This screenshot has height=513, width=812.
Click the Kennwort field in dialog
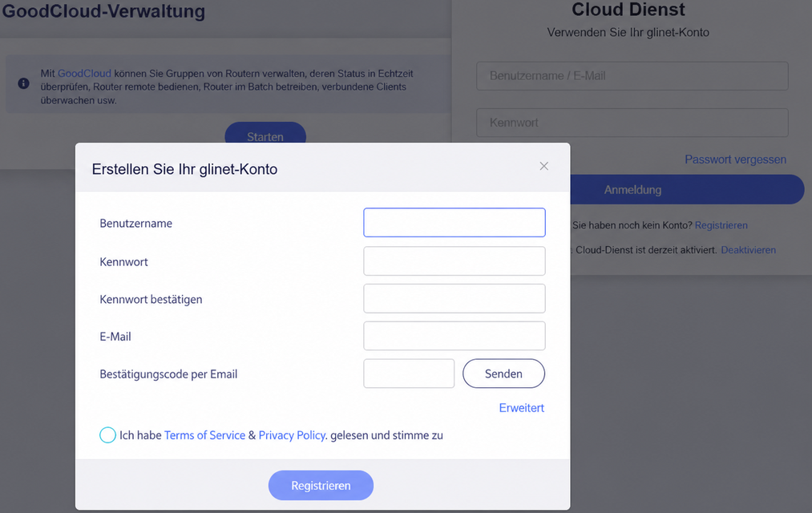click(x=454, y=261)
